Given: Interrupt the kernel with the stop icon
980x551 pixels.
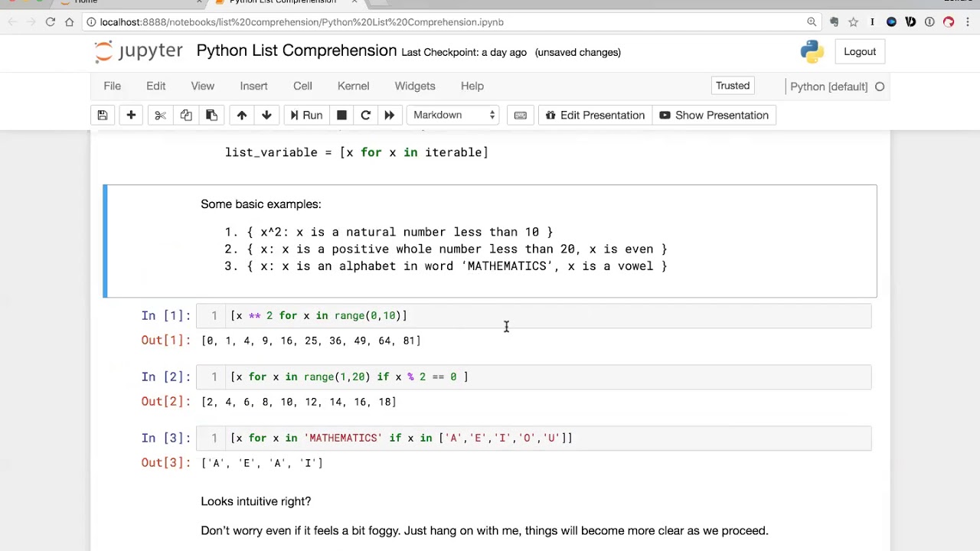Looking at the screenshot, I should point(341,115).
